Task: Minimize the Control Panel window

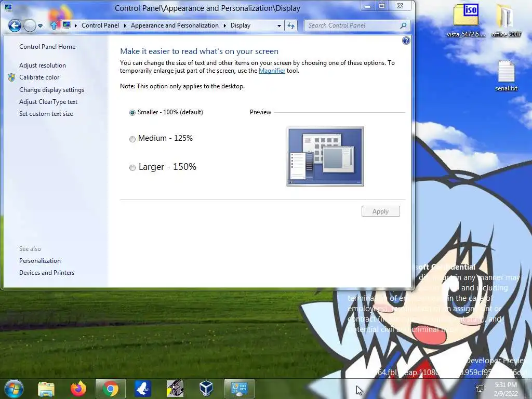Action: [367, 6]
